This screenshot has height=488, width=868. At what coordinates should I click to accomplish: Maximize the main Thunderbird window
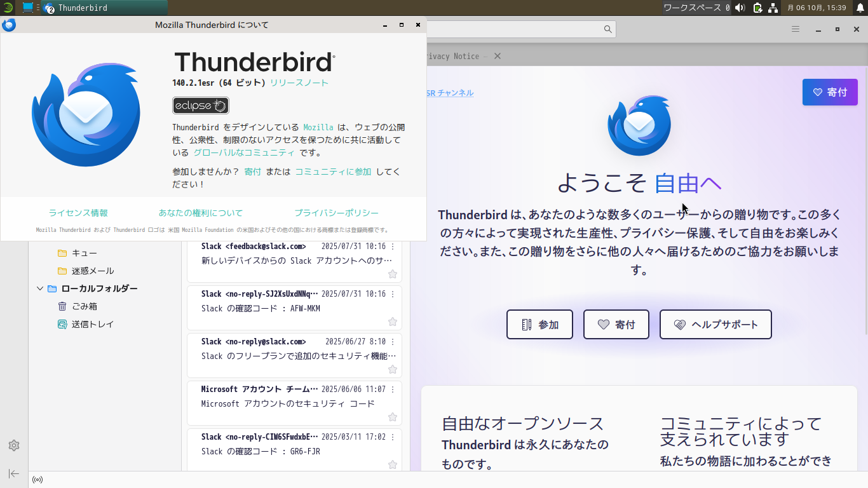pyautogui.click(x=837, y=29)
